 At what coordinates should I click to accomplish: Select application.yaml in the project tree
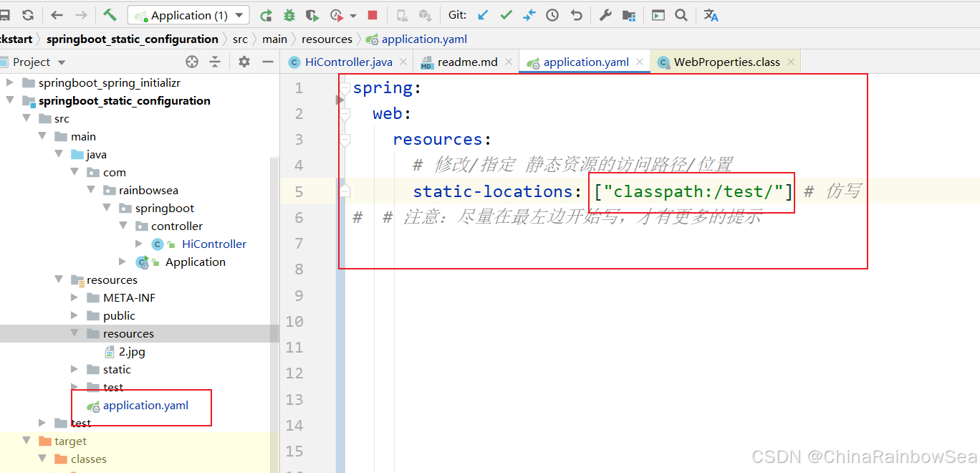[x=145, y=406]
